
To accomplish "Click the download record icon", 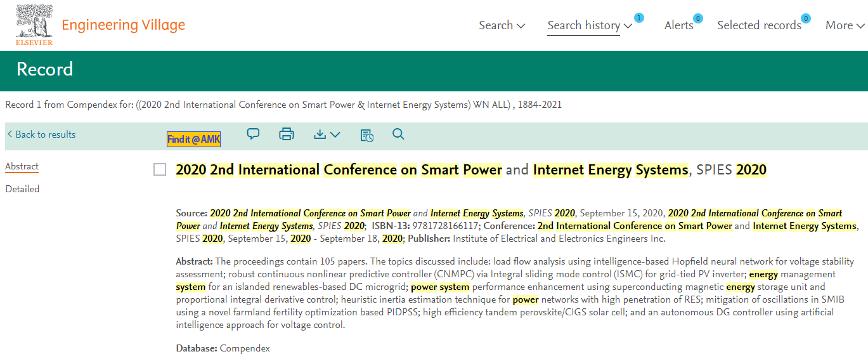I will [327, 135].
